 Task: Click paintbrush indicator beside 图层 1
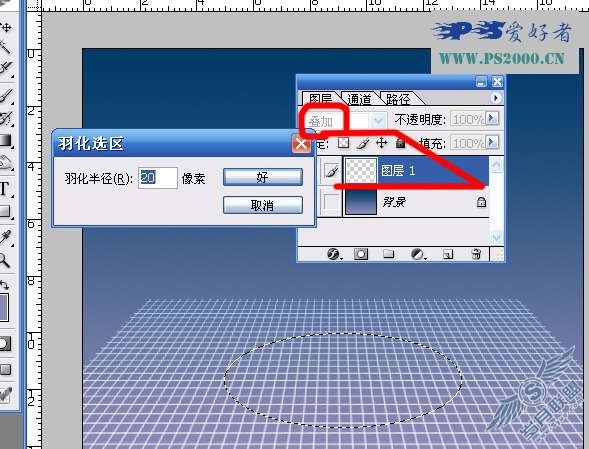coord(331,171)
